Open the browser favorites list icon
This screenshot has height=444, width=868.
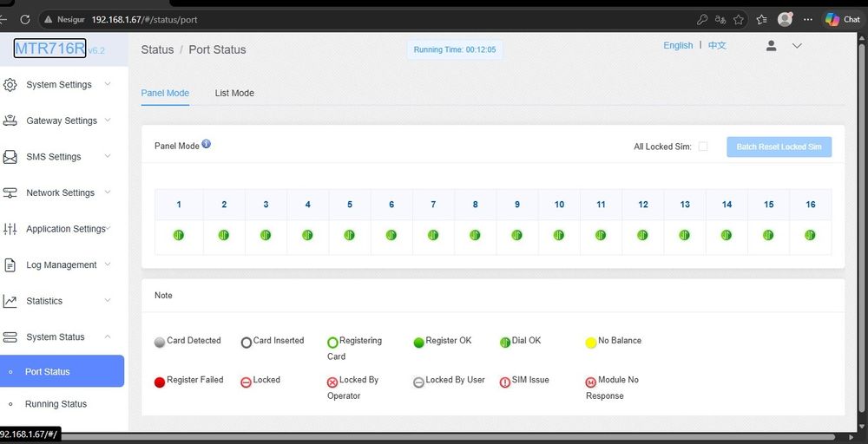762,19
